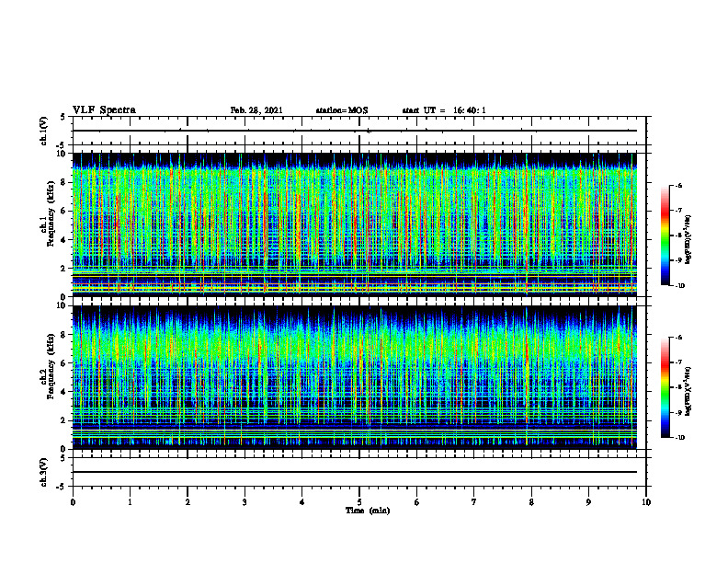Click the time axis tick label "9"
Screen dimensions: 728x563
(588, 502)
